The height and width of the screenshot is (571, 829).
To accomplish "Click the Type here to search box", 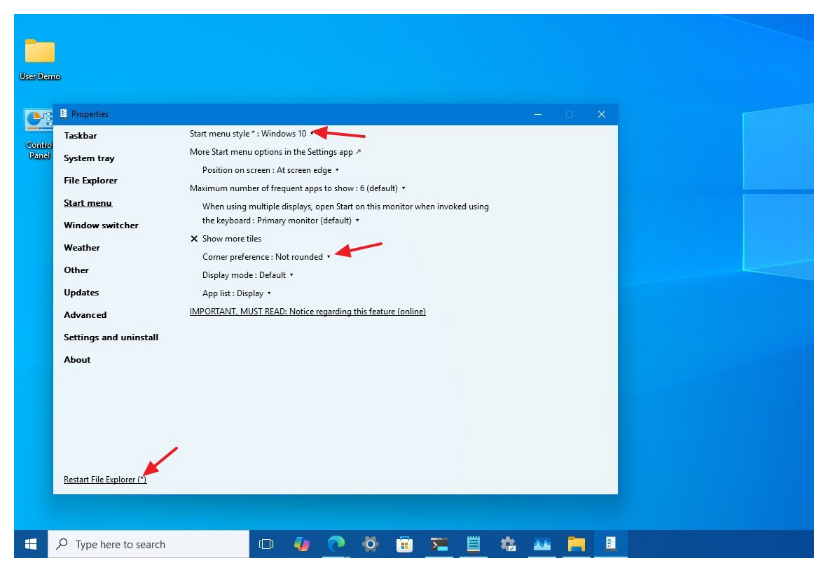I will pyautogui.click(x=150, y=544).
